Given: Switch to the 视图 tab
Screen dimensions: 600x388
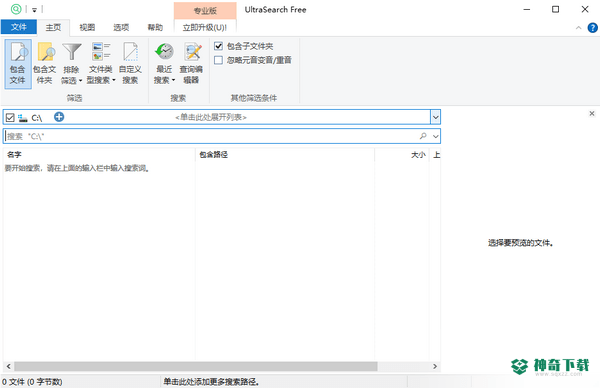Looking at the screenshot, I should tap(87, 28).
